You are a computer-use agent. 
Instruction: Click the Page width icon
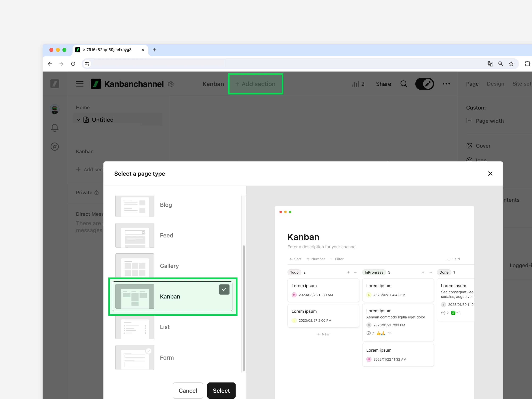(x=469, y=121)
